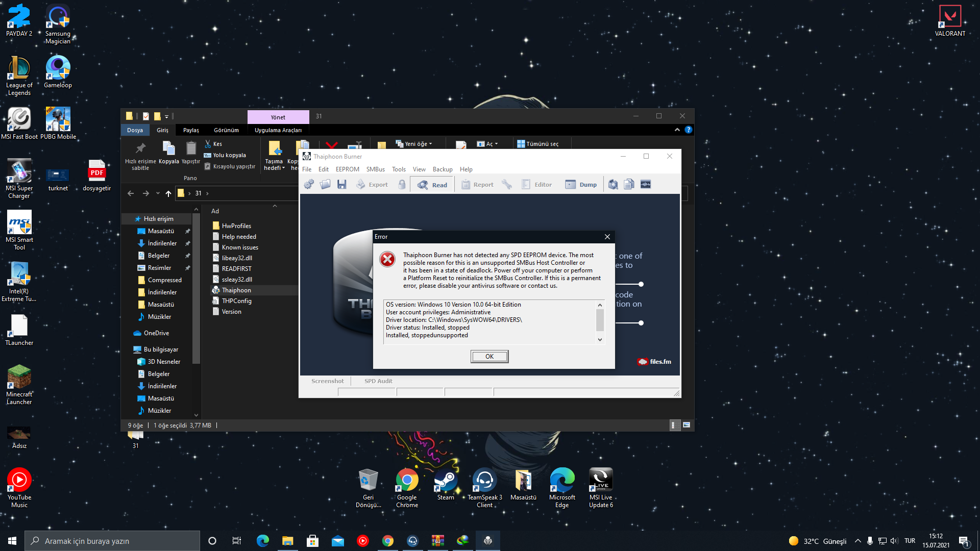Select the VALORANT desktop shortcut

950,21
